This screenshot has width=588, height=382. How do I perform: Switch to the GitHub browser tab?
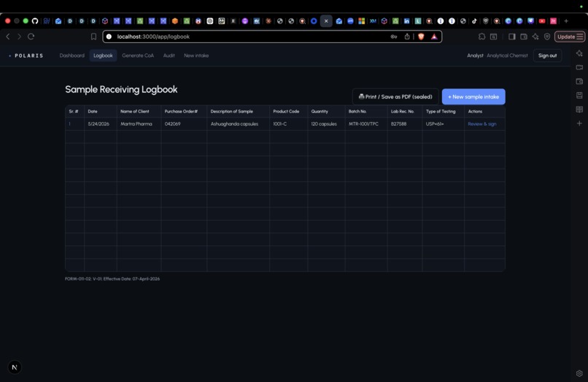[x=35, y=21]
